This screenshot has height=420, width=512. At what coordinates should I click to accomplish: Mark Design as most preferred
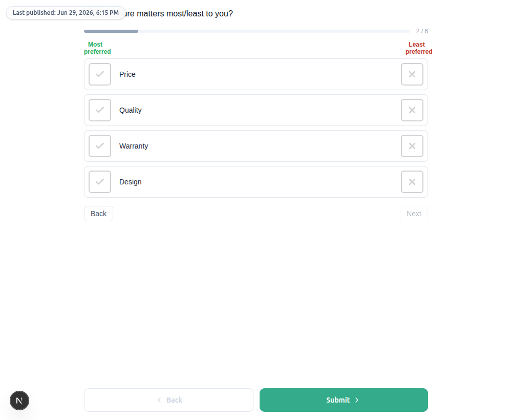pos(100,182)
